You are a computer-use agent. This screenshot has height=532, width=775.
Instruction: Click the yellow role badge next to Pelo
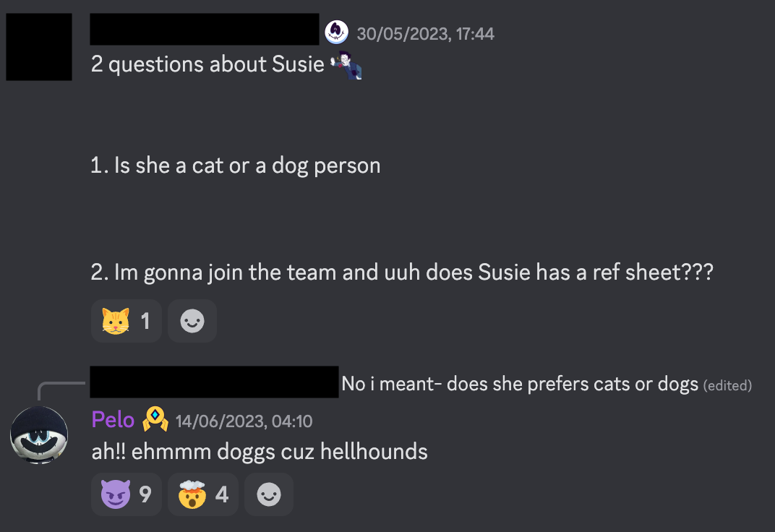tap(155, 419)
